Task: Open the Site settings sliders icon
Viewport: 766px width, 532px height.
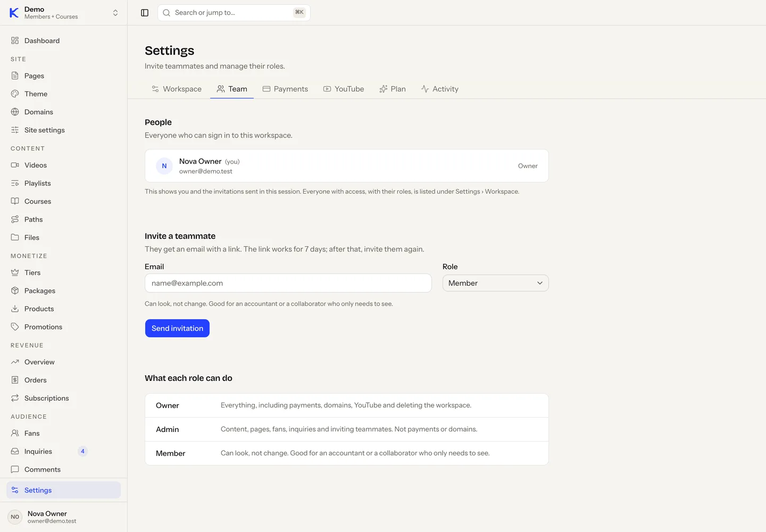Action: [15, 130]
